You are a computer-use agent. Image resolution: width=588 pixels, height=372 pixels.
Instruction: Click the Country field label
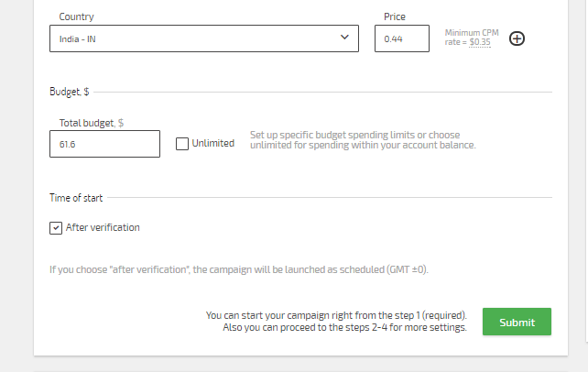77,16
